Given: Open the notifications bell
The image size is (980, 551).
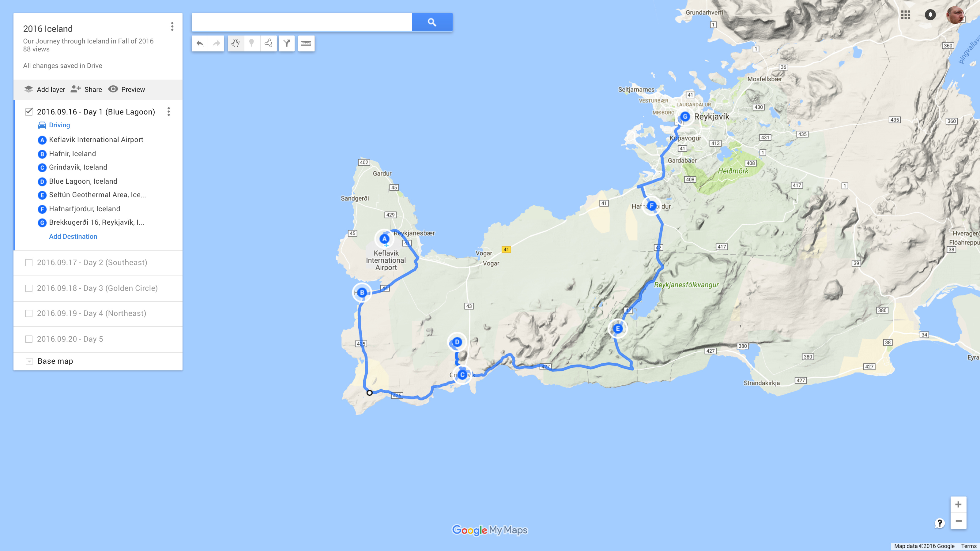Looking at the screenshot, I should point(930,15).
